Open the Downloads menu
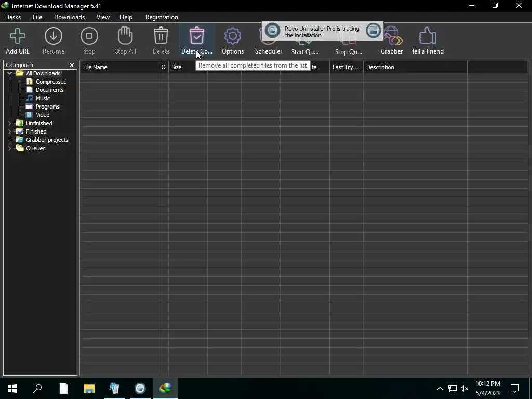This screenshot has width=532, height=399. (x=69, y=17)
